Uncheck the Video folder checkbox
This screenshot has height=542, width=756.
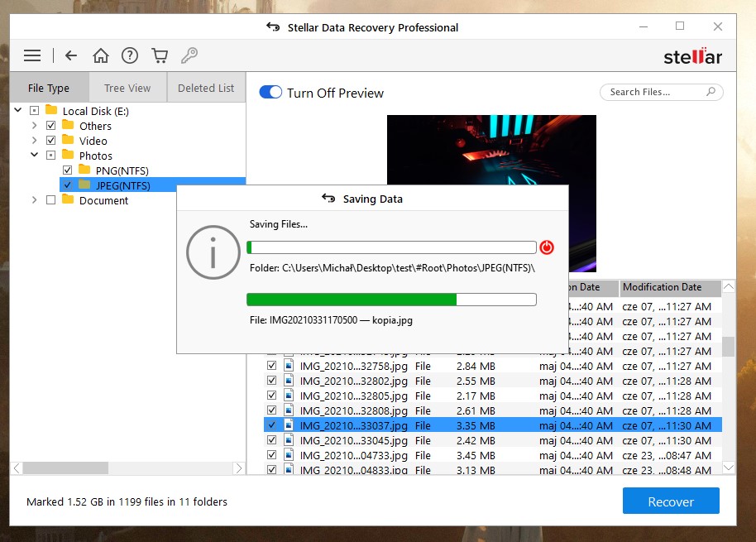tap(50, 141)
